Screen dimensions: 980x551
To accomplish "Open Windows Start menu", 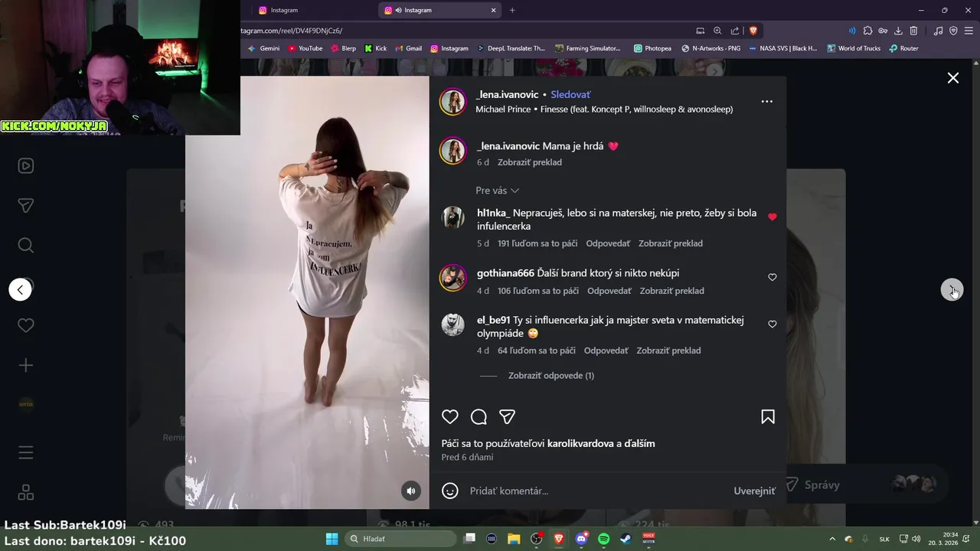I will (332, 539).
